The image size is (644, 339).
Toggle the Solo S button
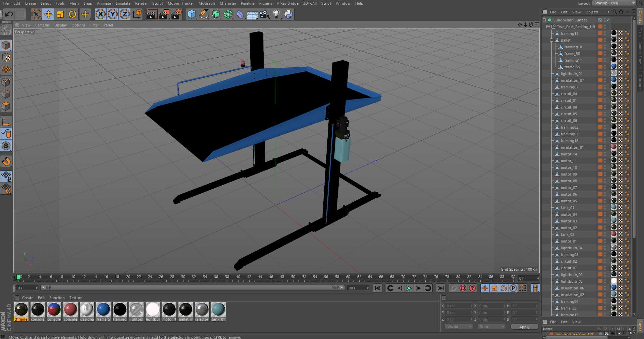tap(6, 146)
